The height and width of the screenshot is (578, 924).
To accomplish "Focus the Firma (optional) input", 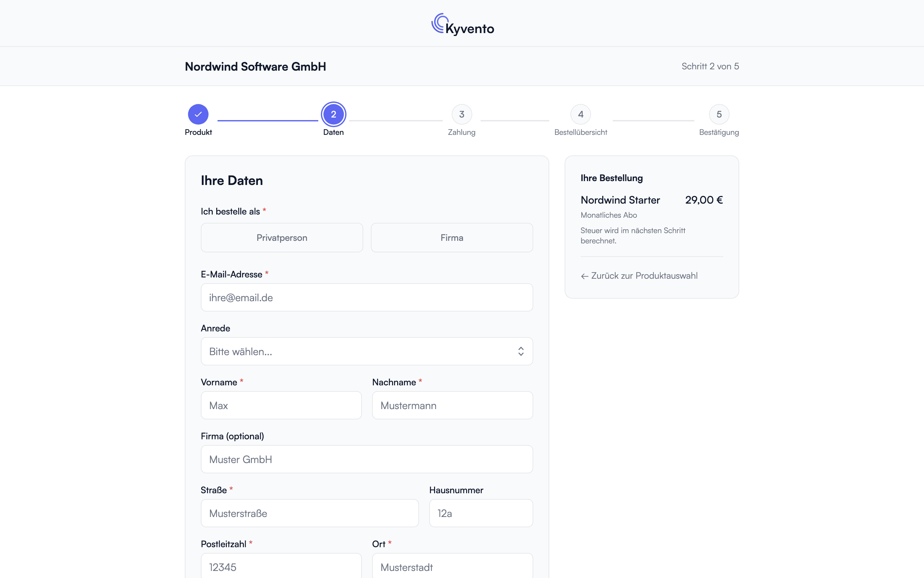I will (x=367, y=459).
